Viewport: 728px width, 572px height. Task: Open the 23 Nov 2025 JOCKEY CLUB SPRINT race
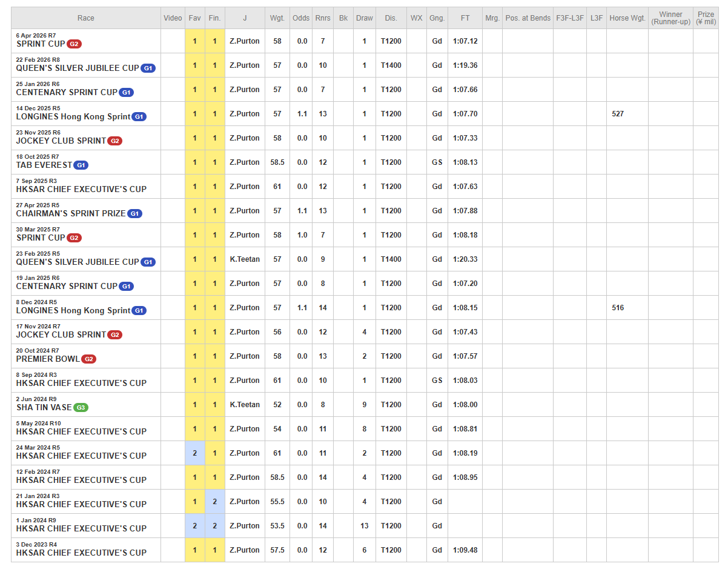click(x=61, y=141)
